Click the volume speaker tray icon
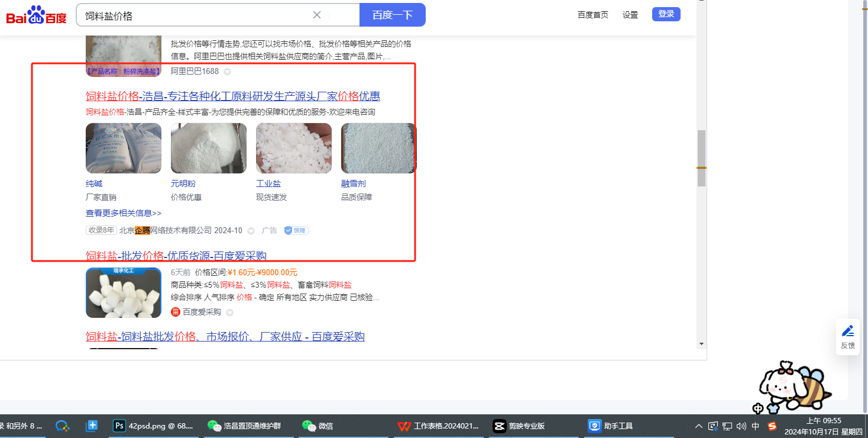 pyautogui.click(x=741, y=426)
